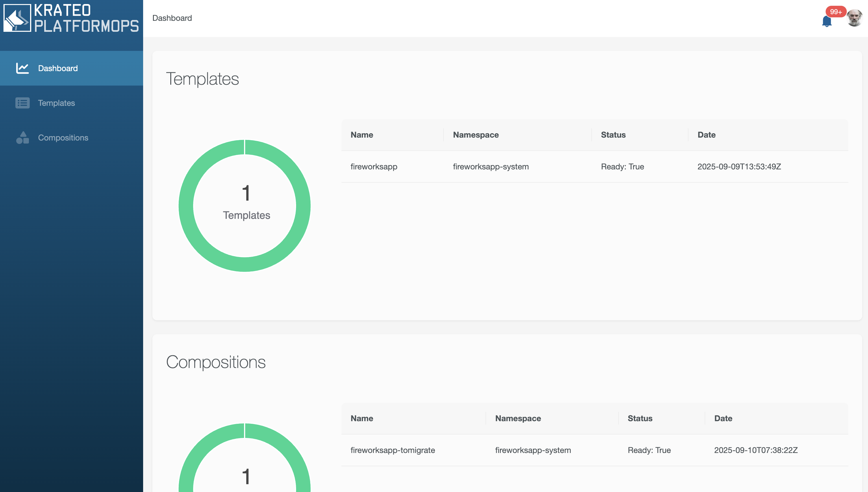Click the Krateo PlatformOps logo
This screenshot has width=868, height=492.
71,18
